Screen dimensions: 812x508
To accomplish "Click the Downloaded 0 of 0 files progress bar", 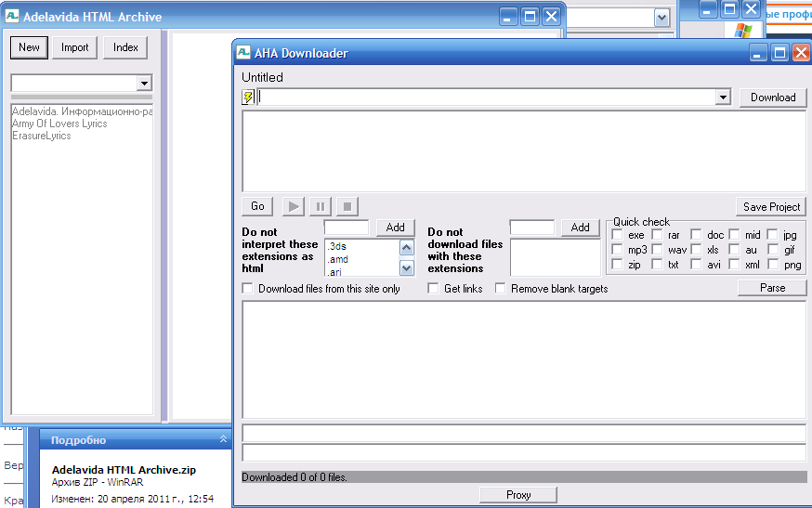I will pos(524,477).
